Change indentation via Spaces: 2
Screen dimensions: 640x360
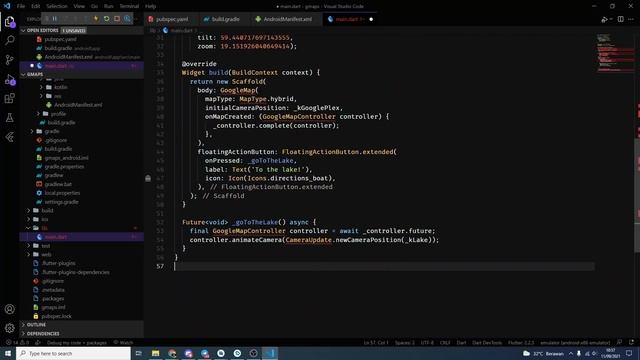pyautogui.click(x=404, y=342)
